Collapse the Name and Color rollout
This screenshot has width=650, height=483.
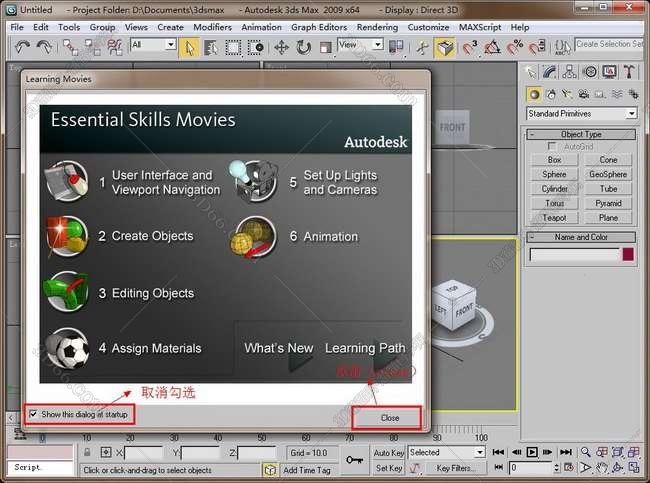[581, 237]
